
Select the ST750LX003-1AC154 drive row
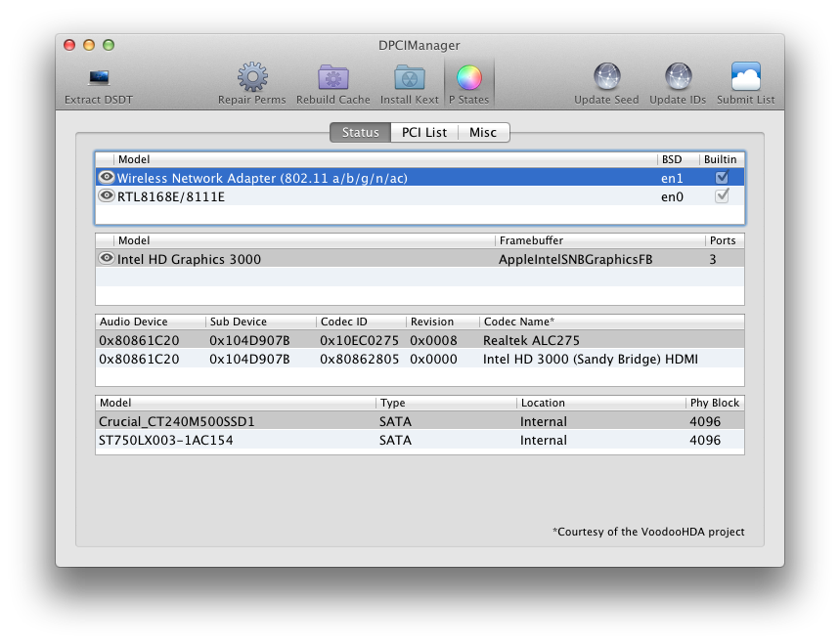point(419,440)
